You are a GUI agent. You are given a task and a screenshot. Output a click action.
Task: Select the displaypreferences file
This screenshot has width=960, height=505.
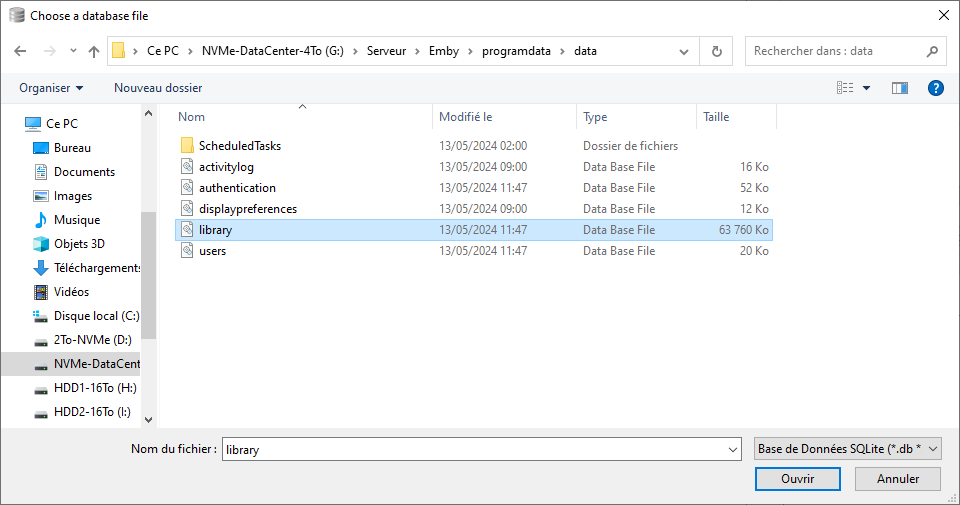[x=247, y=209]
